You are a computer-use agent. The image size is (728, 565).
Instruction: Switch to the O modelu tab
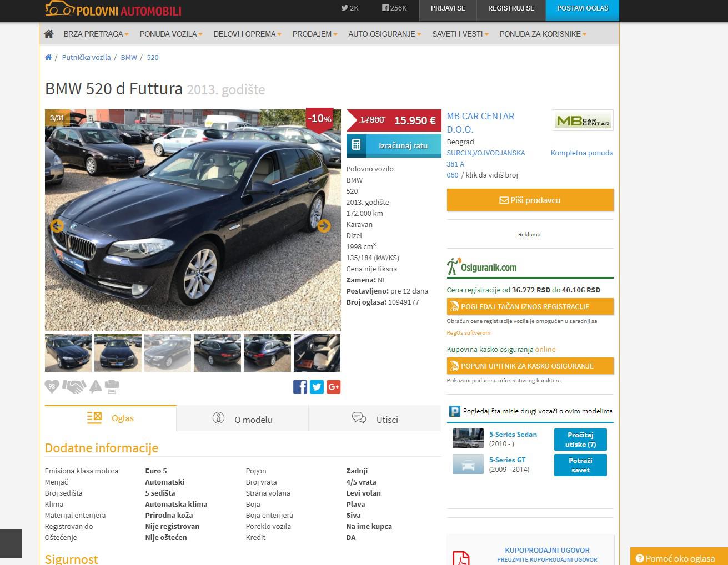pyautogui.click(x=242, y=419)
